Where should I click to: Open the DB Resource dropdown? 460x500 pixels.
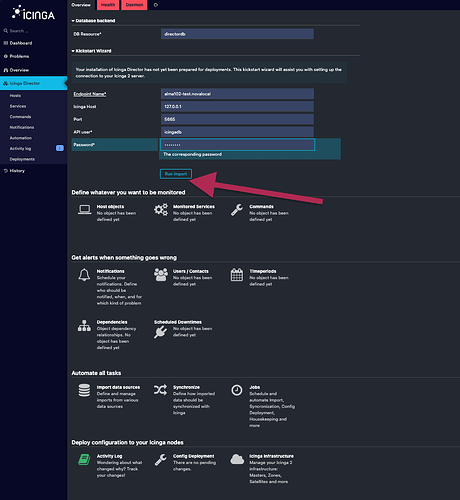coord(237,34)
